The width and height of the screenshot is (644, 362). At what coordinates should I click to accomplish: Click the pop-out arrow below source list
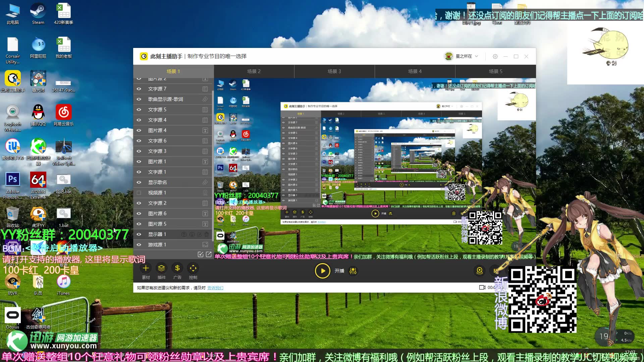click(209, 254)
